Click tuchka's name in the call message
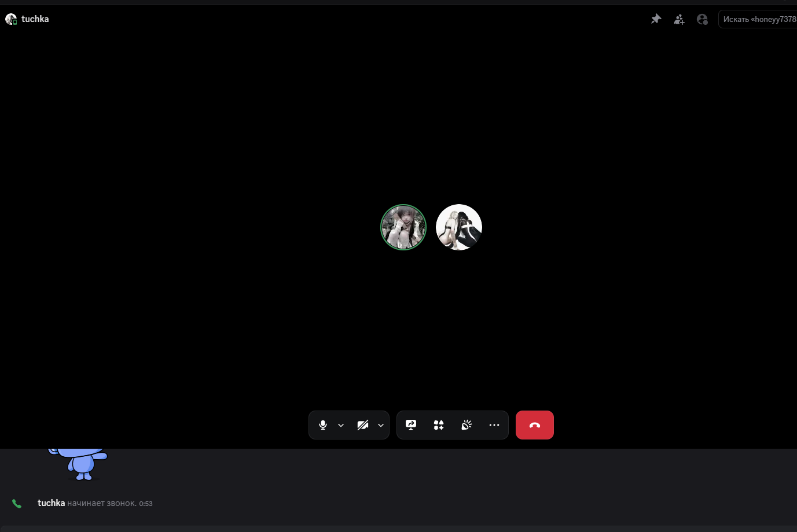Screen dimensions: 797x532 51,503
